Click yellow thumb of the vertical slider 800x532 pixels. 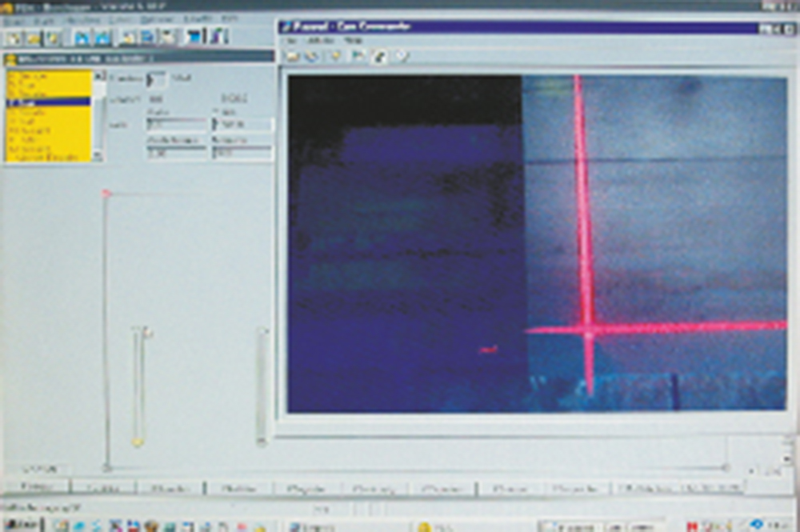[138, 442]
